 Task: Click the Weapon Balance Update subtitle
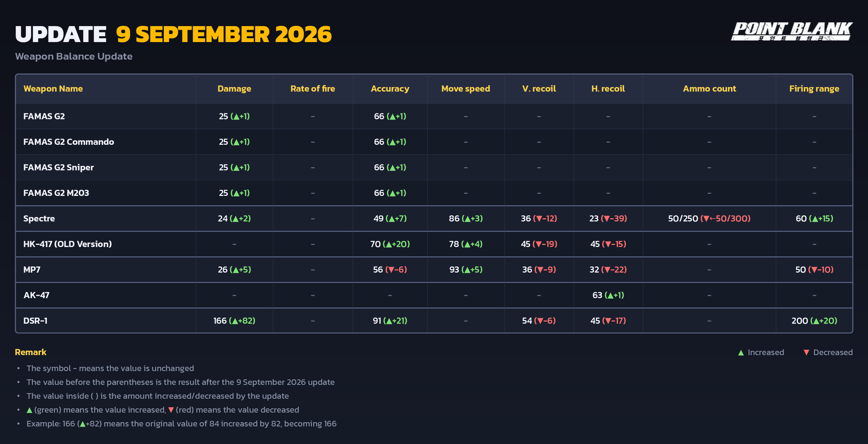coord(74,56)
